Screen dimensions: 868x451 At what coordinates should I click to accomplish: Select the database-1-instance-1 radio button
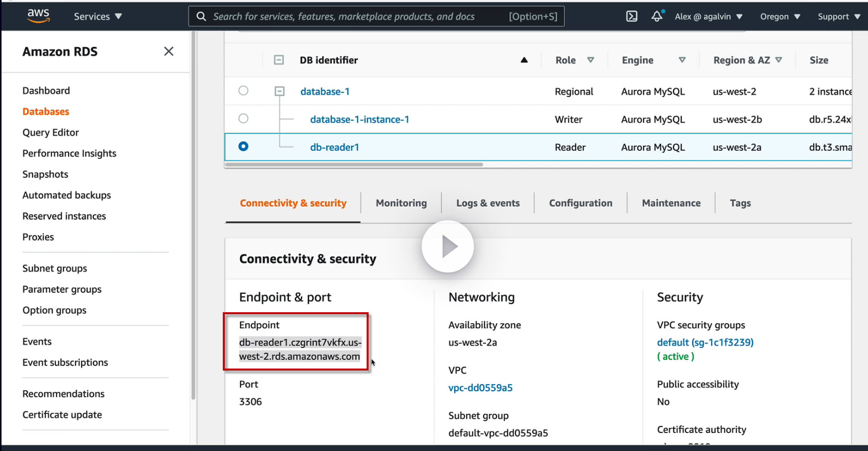point(243,119)
